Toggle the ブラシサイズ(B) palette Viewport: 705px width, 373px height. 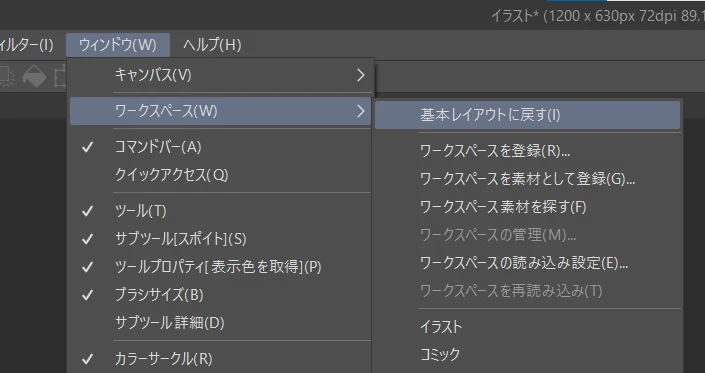pyautogui.click(x=221, y=295)
